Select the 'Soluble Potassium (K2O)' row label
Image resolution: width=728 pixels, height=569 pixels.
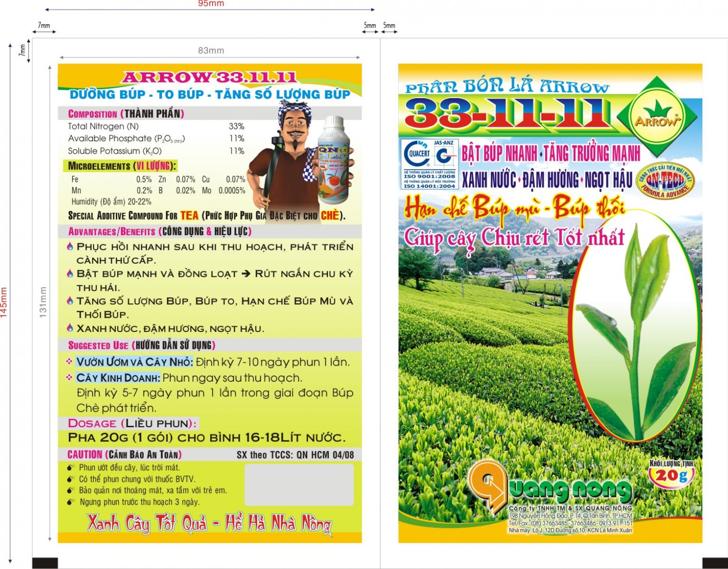(115, 151)
